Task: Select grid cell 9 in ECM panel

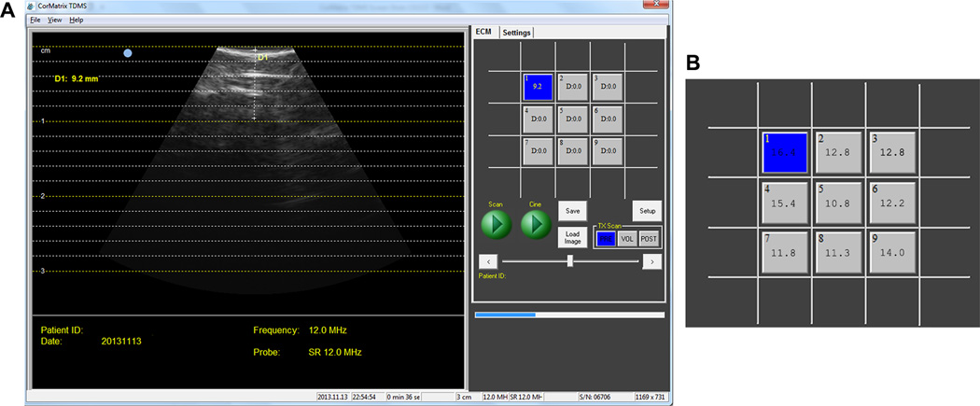Action: [606, 149]
